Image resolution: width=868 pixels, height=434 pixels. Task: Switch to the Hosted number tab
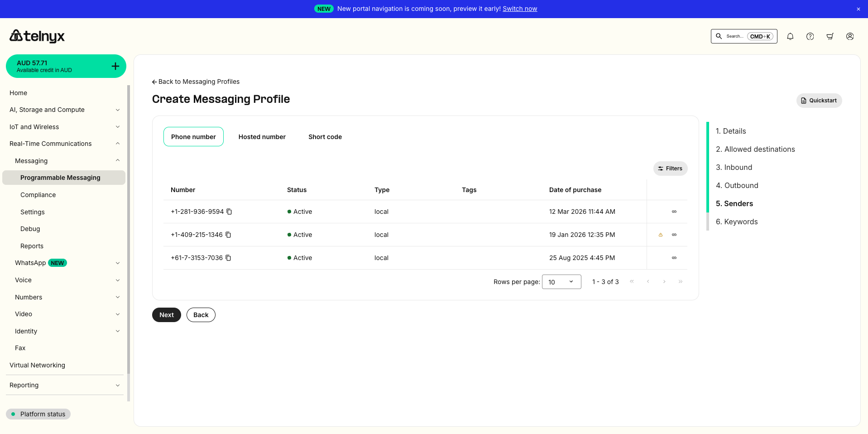[x=262, y=136]
